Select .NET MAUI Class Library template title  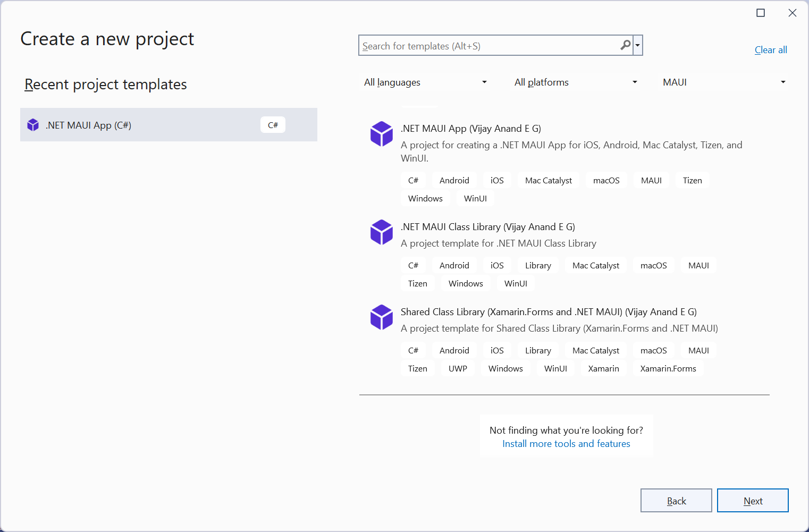(488, 227)
